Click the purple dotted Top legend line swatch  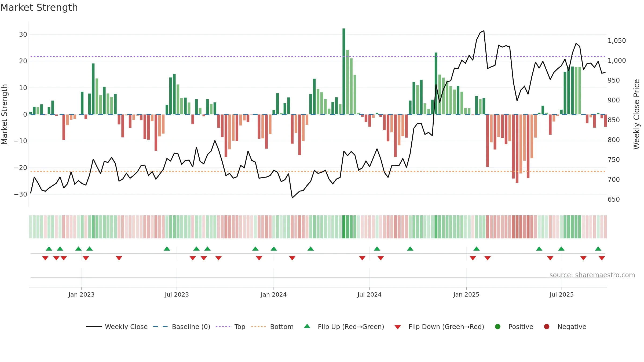tap(223, 327)
